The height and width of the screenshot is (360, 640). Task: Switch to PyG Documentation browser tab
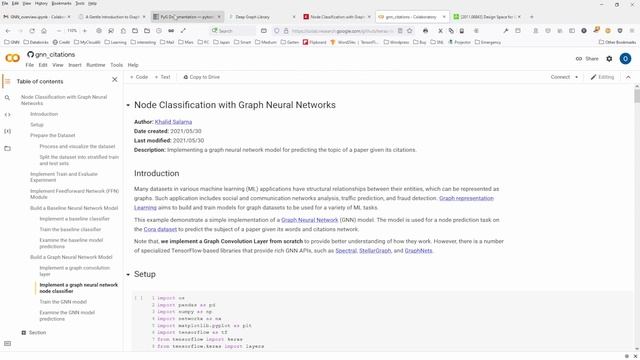(187, 17)
